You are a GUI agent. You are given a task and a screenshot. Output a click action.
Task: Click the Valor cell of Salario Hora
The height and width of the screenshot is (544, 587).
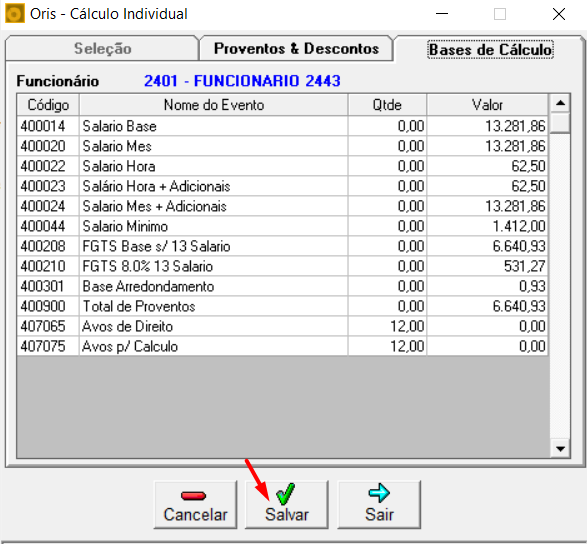pos(487,166)
